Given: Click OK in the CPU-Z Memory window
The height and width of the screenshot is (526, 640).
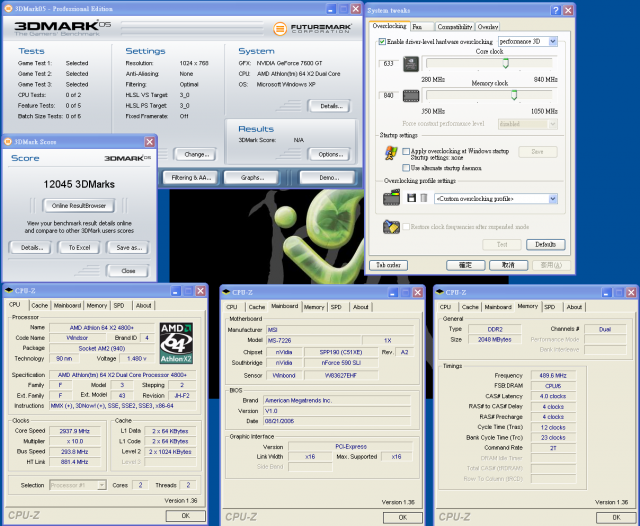Looking at the screenshot, I should [616, 517].
